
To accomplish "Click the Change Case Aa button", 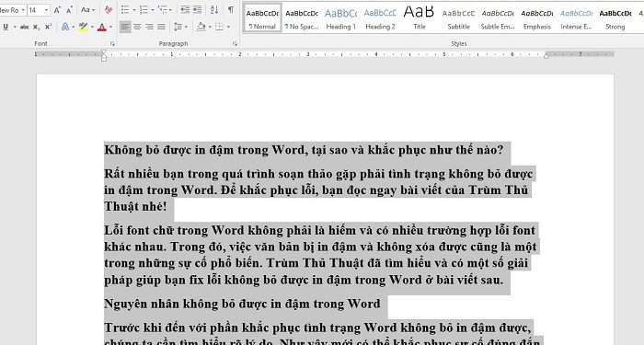I will (85, 10).
